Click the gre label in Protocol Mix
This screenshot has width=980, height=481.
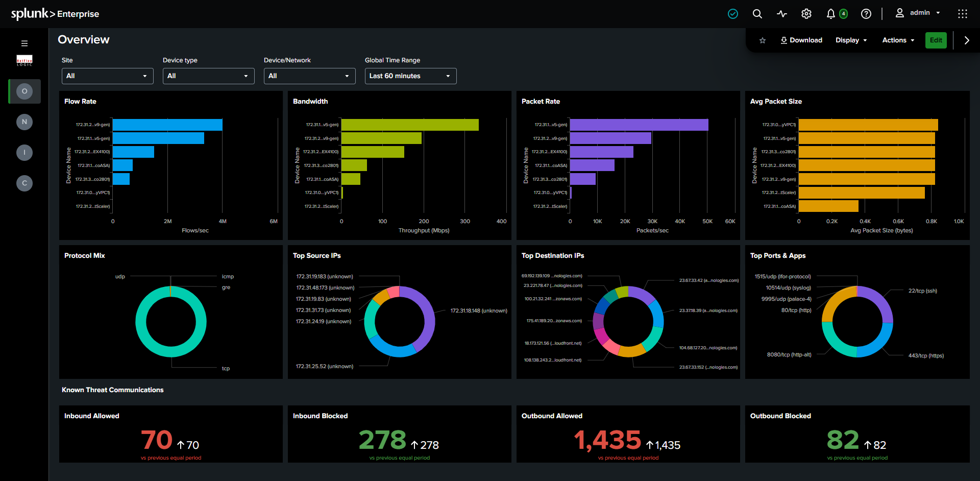point(226,287)
